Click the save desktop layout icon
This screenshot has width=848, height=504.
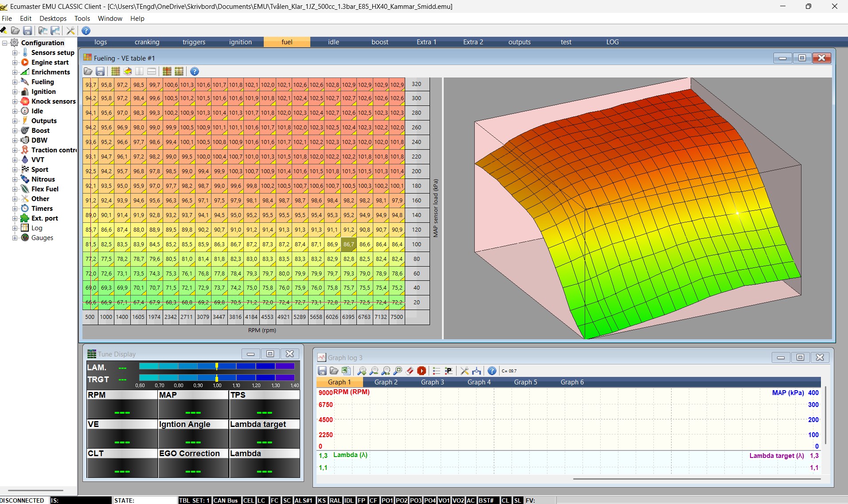55,31
